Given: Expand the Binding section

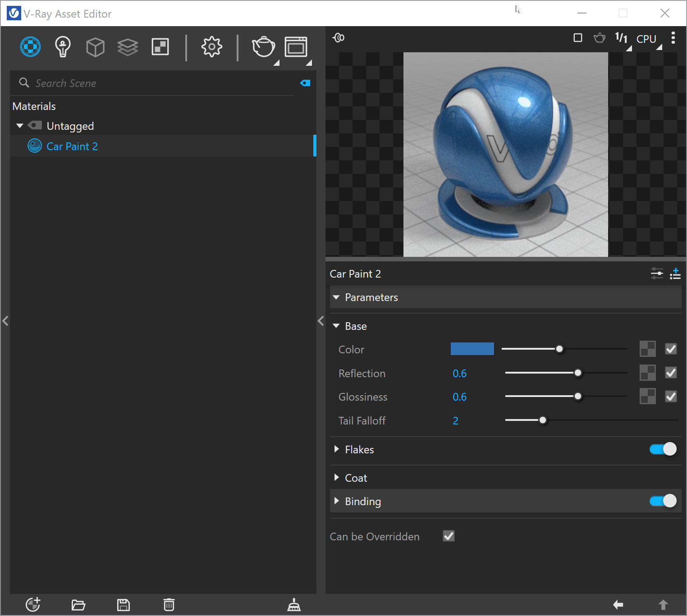Looking at the screenshot, I should pos(337,501).
